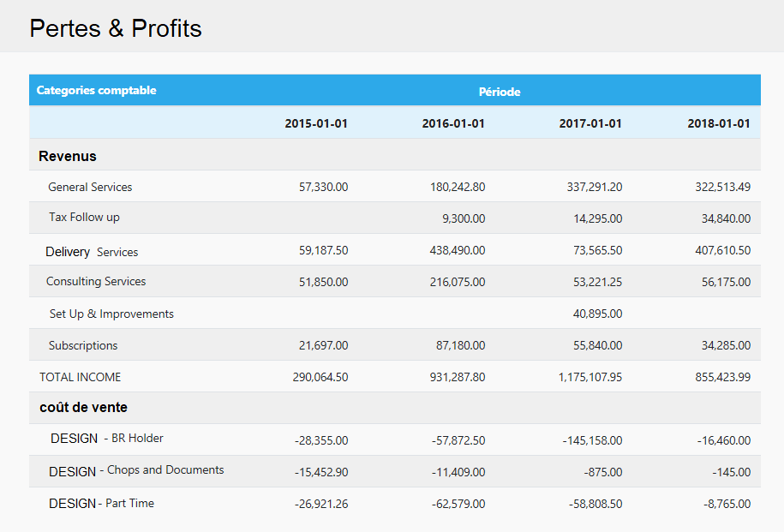Sort by the 2017-01-01 column header

(589, 123)
